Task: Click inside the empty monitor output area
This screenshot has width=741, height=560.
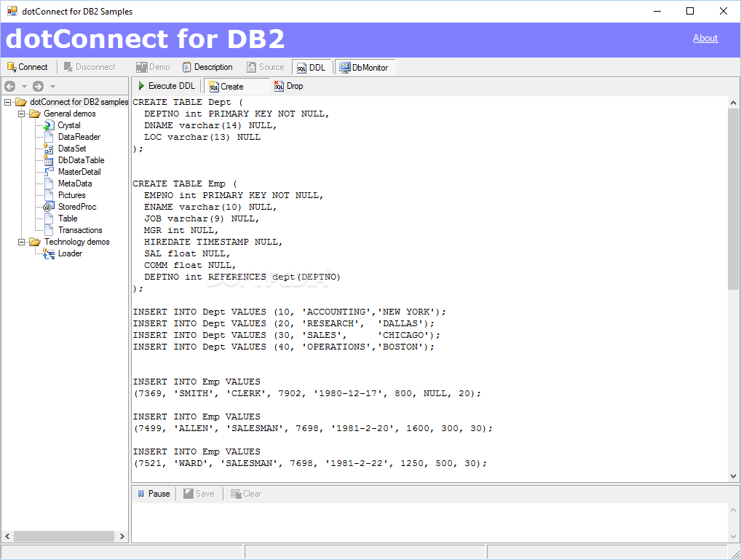Action: click(429, 522)
